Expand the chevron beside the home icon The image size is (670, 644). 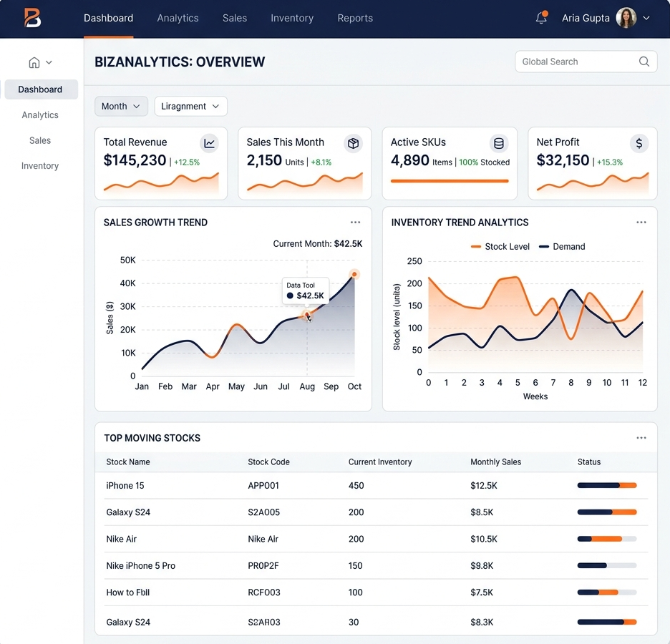(49, 62)
